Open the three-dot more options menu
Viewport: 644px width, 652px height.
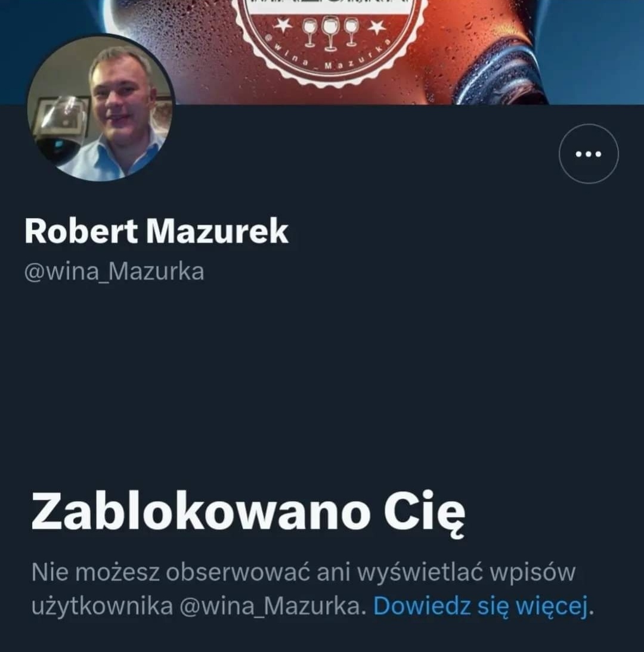(589, 154)
